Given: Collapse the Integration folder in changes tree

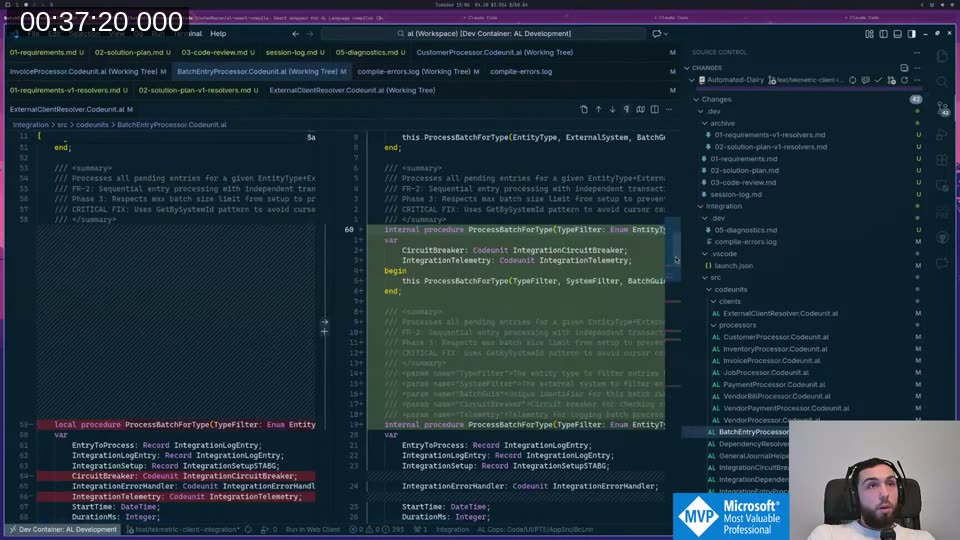Looking at the screenshot, I should (x=723, y=206).
